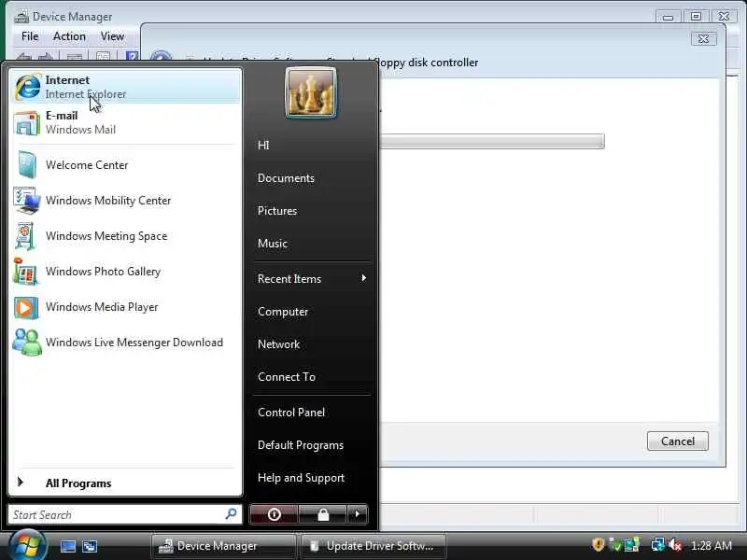Open Device Manager View menu
This screenshot has width=747, height=560.
112,36
